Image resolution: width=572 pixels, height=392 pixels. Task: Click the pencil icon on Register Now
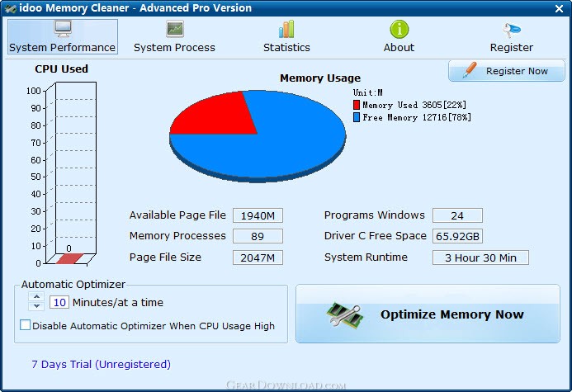[x=470, y=70]
